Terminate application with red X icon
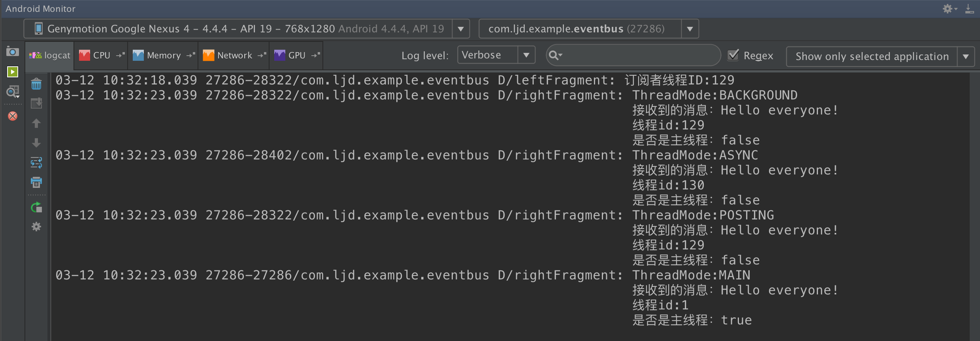 tap(13, 116)
